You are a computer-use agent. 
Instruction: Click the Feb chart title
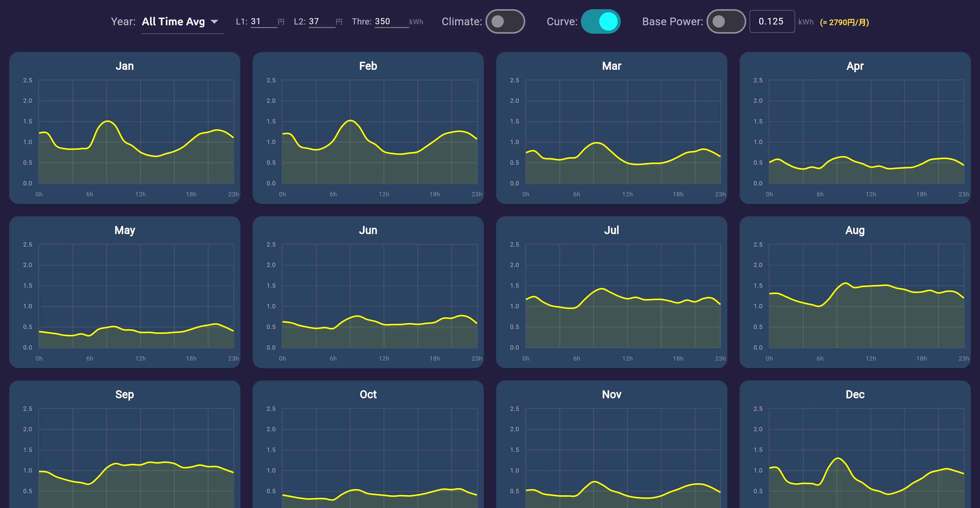(x=368, y=66)
